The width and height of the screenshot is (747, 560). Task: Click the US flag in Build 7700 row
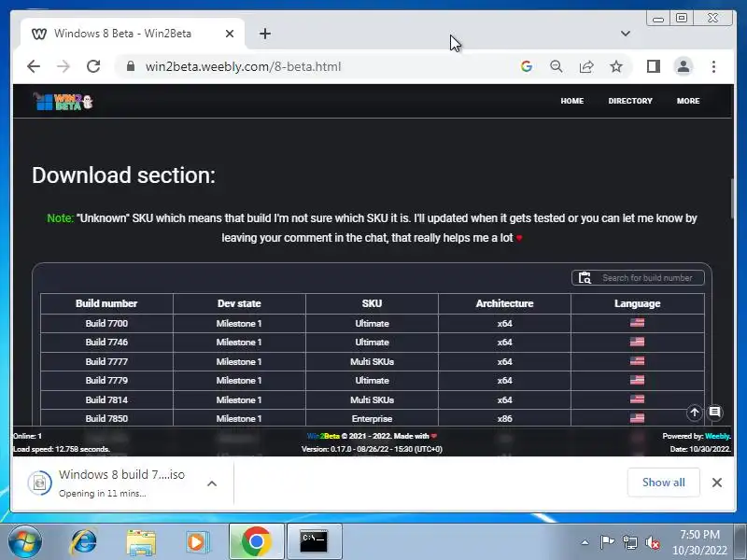click(x=637, y=323)
